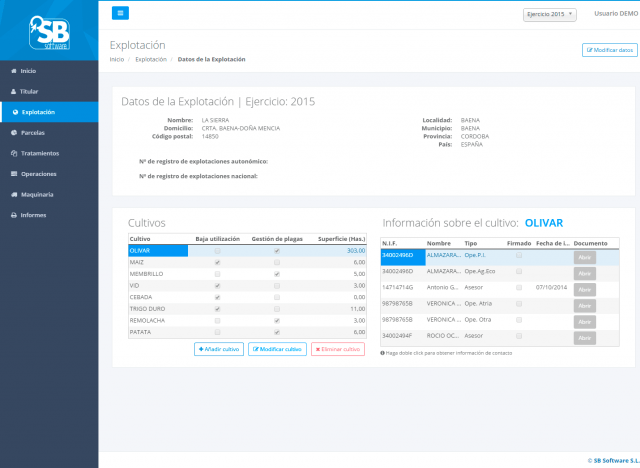The image size is (640, 468).
Task: Open Informes from the sidebar
Action: coord(33,215)
